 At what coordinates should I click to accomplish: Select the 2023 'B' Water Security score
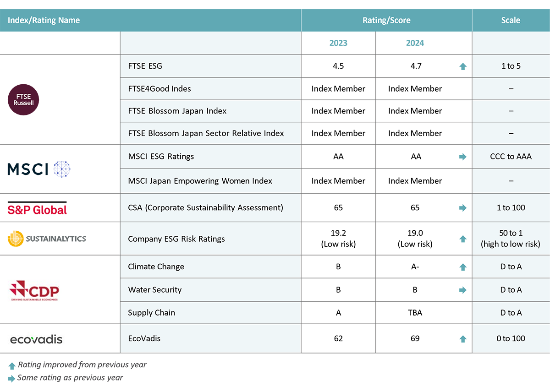pos(338,289)
